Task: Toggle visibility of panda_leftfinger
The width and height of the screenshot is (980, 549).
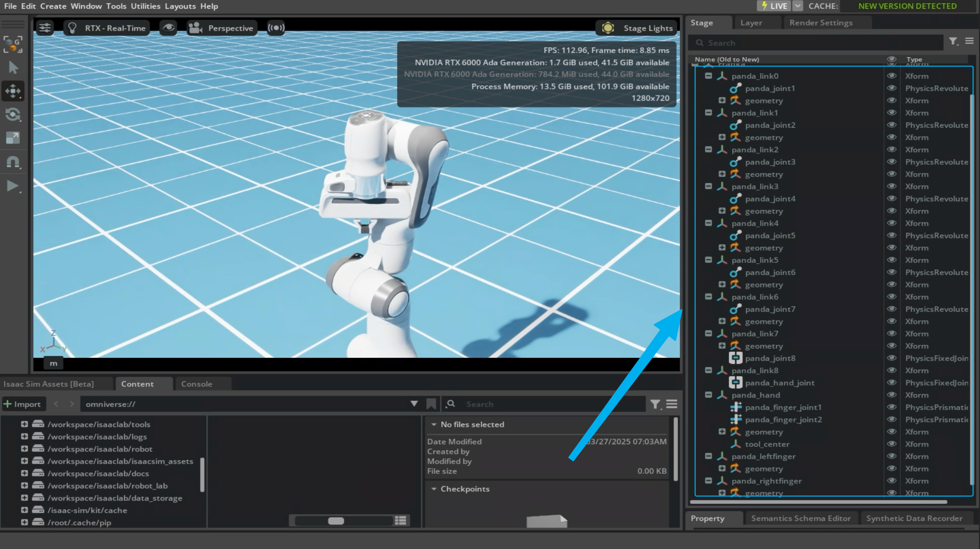Action: pos(892,456)
